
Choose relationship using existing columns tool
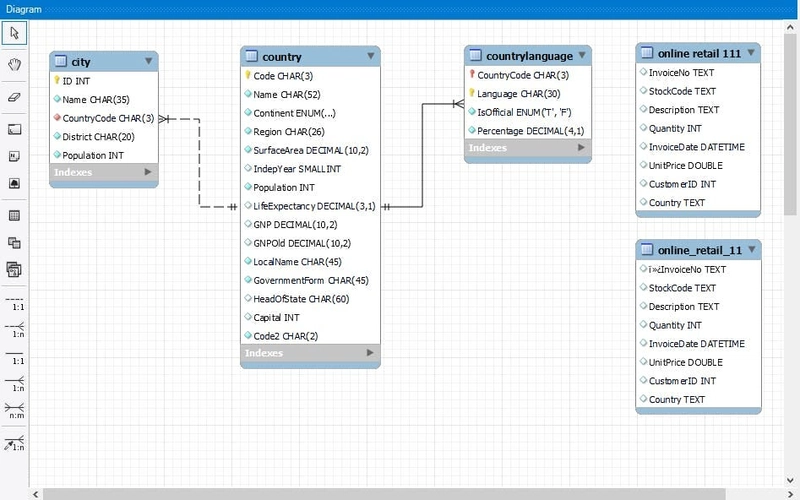coord(14,443)
